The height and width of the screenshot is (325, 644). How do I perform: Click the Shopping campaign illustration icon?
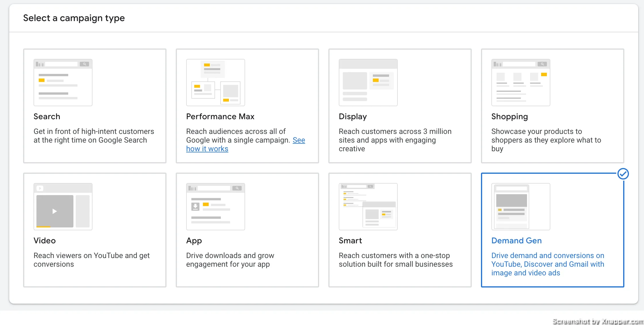pos(521,83)
